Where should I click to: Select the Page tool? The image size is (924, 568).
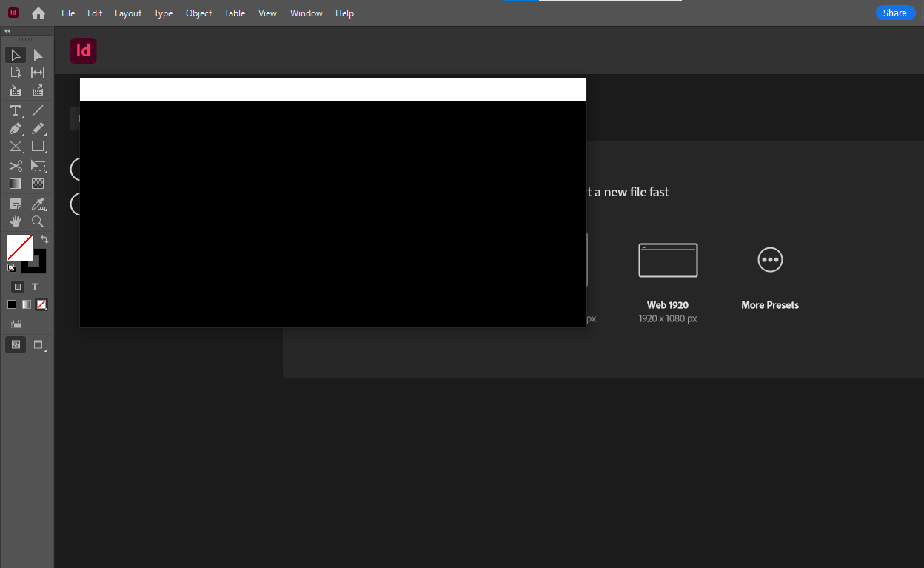click(x=16, y=73)
